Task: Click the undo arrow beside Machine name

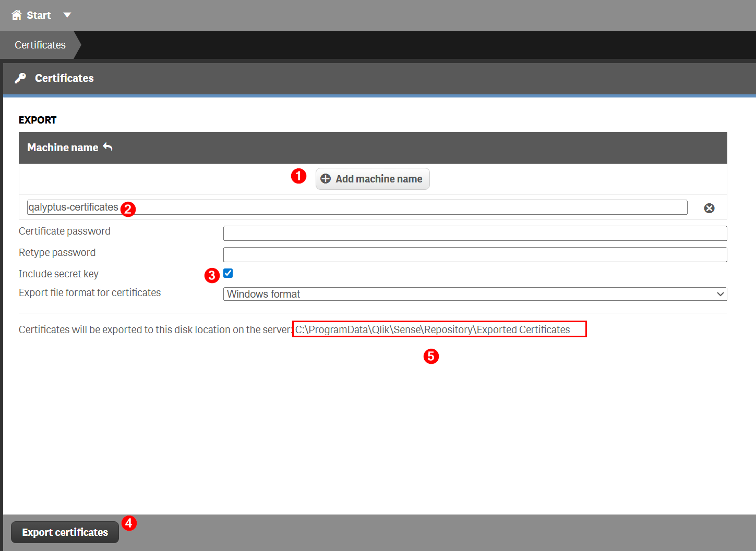Action: pos(107,147)
